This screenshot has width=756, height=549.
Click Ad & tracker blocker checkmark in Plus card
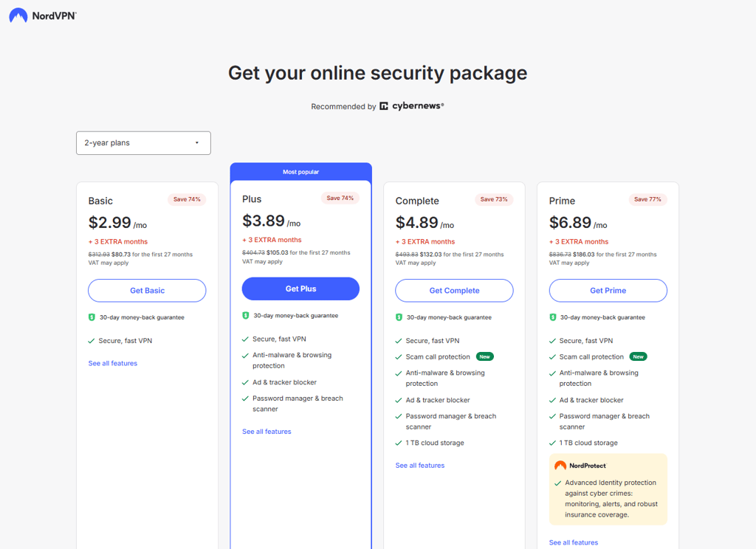coord(245,382)
